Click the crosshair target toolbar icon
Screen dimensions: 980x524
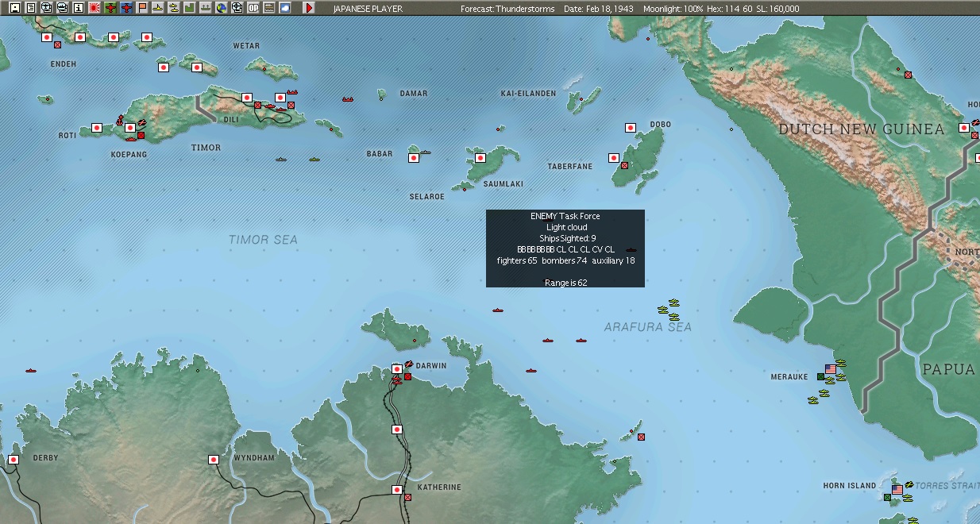237,8
